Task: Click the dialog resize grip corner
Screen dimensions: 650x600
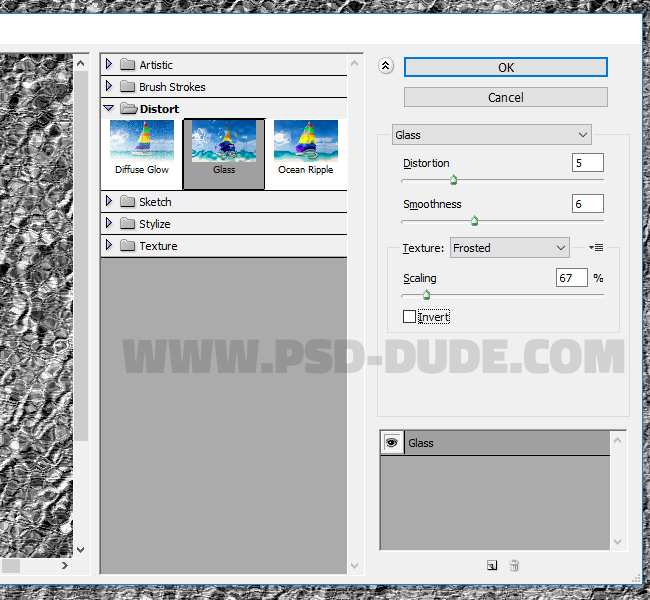Action: (636, 578)
